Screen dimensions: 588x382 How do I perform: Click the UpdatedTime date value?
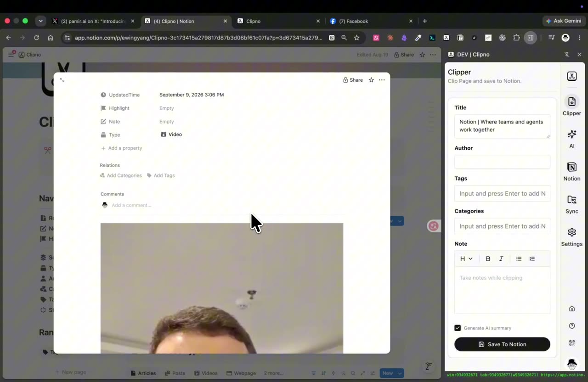point(192,95)
